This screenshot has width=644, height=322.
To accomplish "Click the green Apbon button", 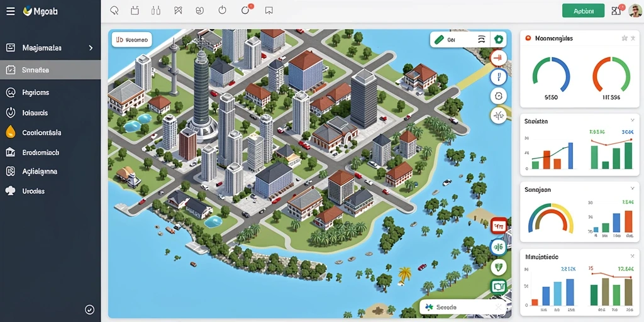I will point(583,11).
